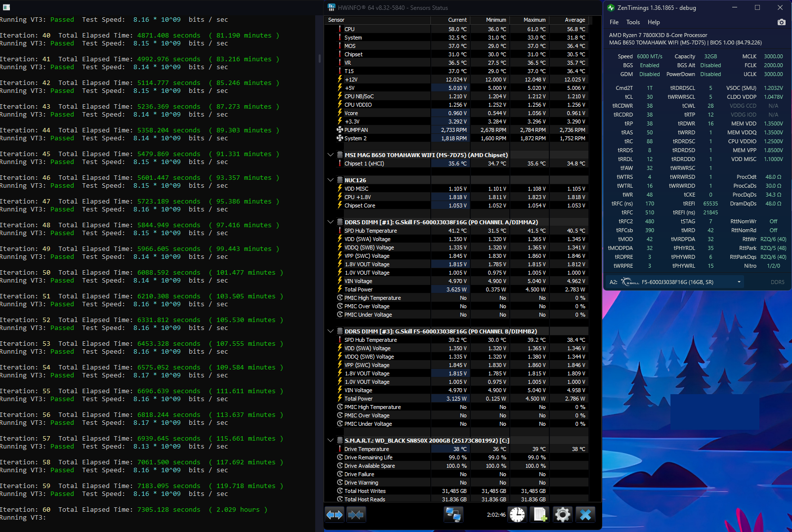792x532 pixels.
Task: Click the fan icon beside System 2
Action: pyautogui.click(x=340, y=138)
